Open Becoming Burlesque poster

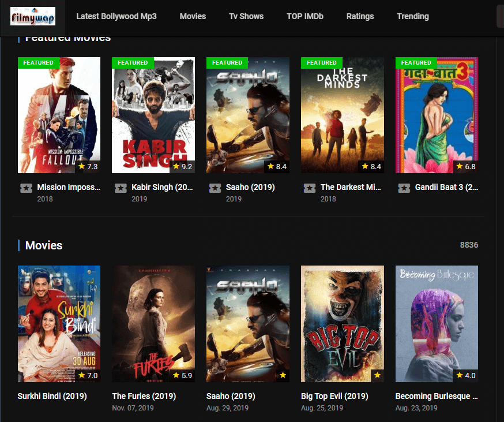coord(437,324)
